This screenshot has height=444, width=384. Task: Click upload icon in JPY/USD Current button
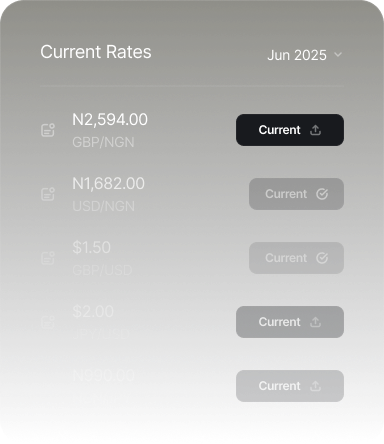315,322
